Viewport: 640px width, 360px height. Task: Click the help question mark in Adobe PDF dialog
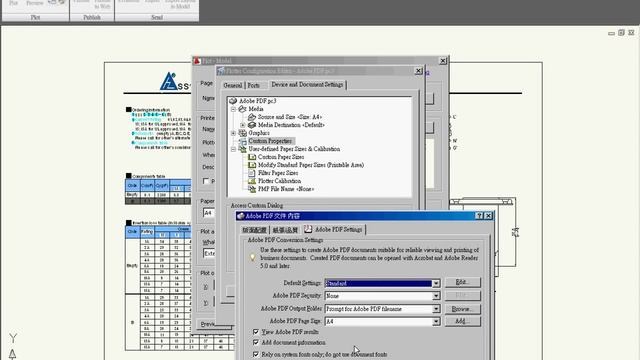point(480,216)
